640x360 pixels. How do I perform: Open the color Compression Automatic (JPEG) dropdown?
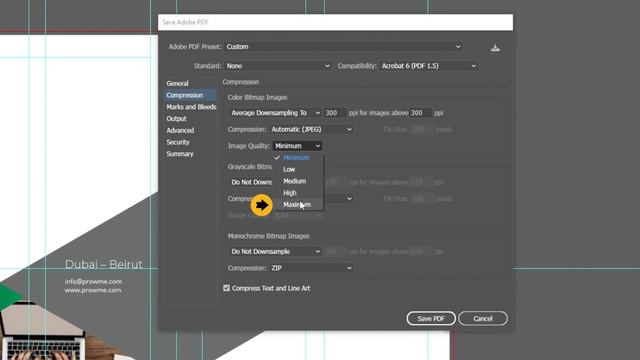click(x=311, y=129)
